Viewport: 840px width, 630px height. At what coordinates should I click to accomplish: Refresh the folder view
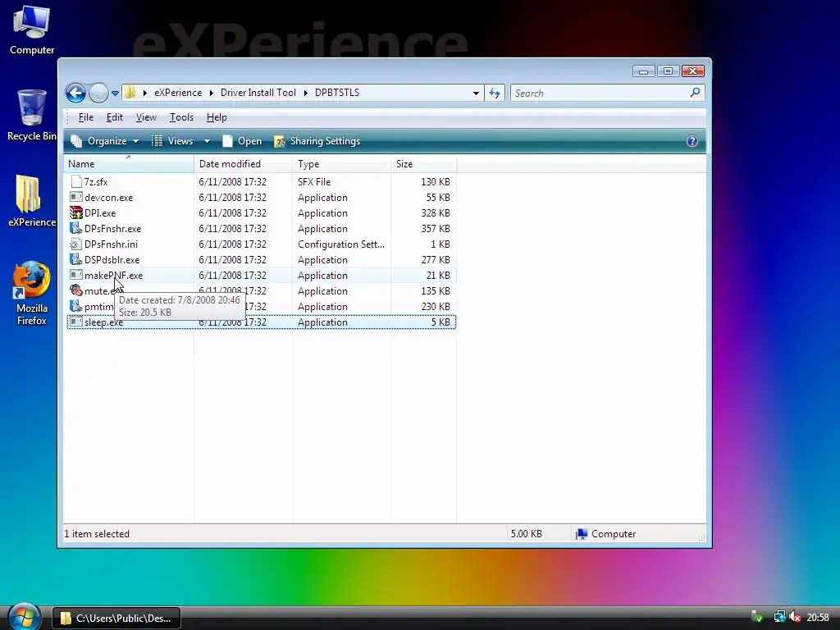pos(495,94)
